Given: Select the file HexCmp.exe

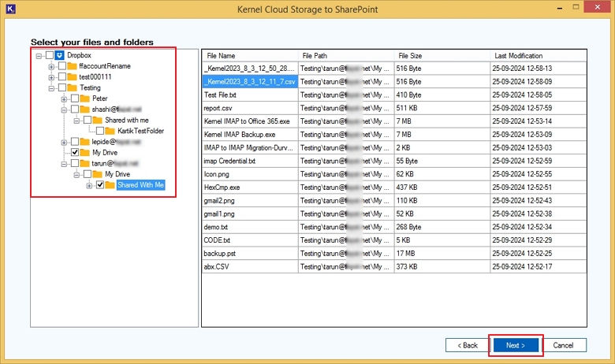Looking at the screenshot, I should tap(250, 188).
